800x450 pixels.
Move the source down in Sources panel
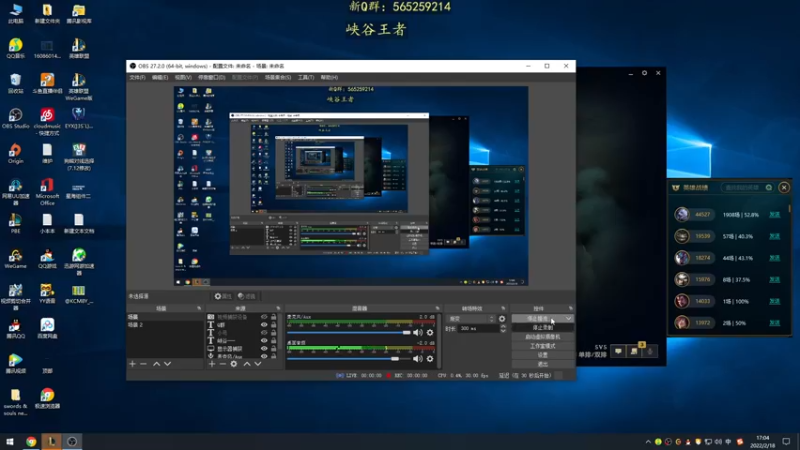(258, 364)
